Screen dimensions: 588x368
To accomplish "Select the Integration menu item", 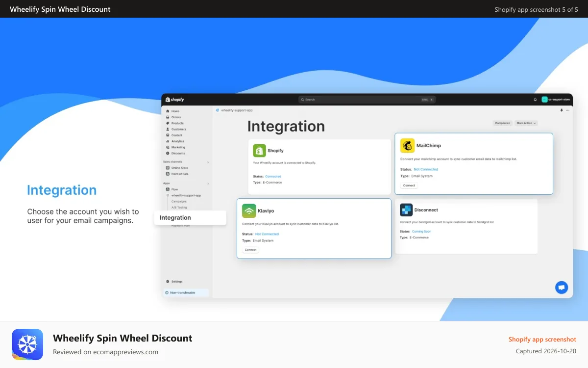I will coord(190,218).
